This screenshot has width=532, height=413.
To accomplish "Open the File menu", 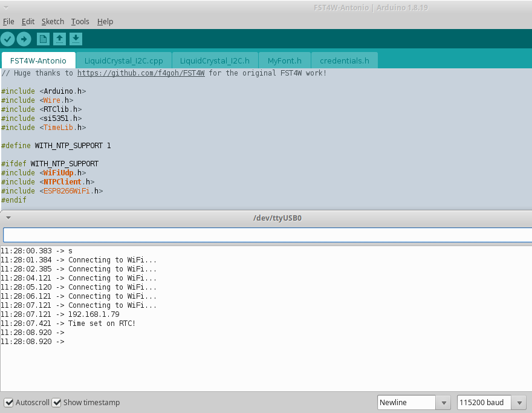I will tap(8, 22).
